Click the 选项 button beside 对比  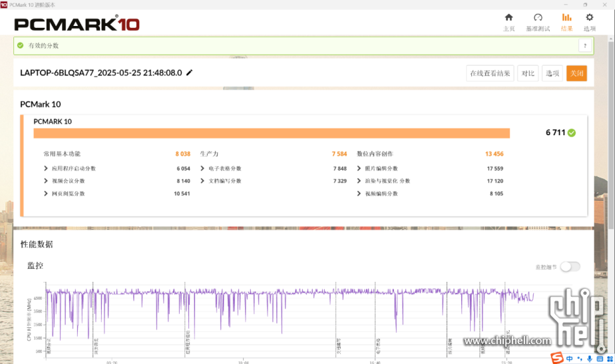pos(552,73)
